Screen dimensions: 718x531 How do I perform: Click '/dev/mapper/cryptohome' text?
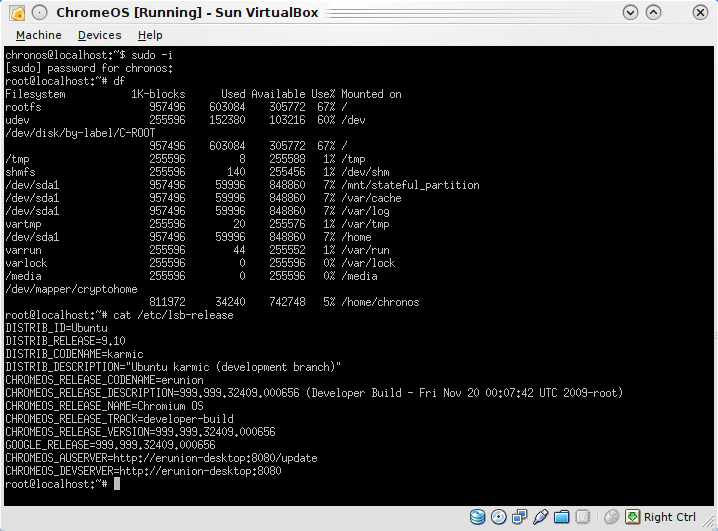[x=71, y=289]
